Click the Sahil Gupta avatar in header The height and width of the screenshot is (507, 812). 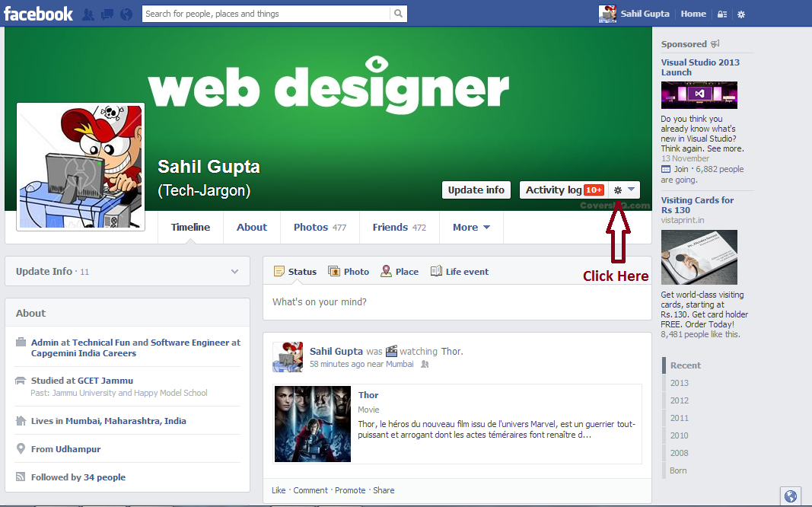point(607,14)
